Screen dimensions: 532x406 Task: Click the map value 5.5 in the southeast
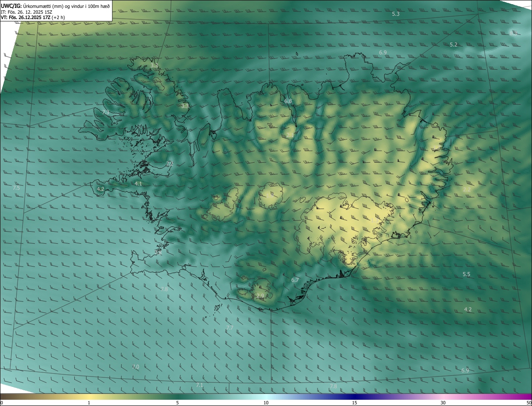466,274
